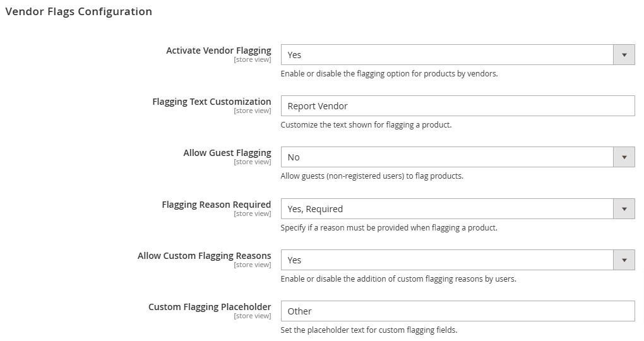Click the Flagging Text Customization label
The image size is (644, 341).
(212, 102)
